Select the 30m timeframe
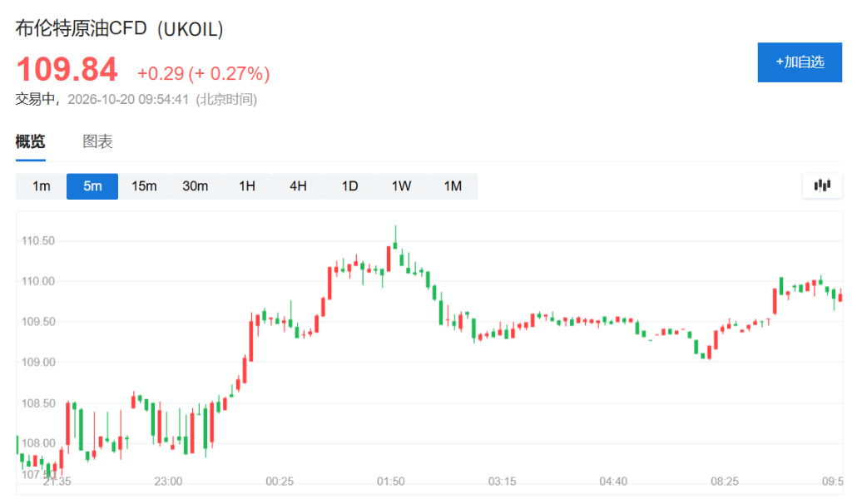The image size is (852, 504). click(195, 186)
